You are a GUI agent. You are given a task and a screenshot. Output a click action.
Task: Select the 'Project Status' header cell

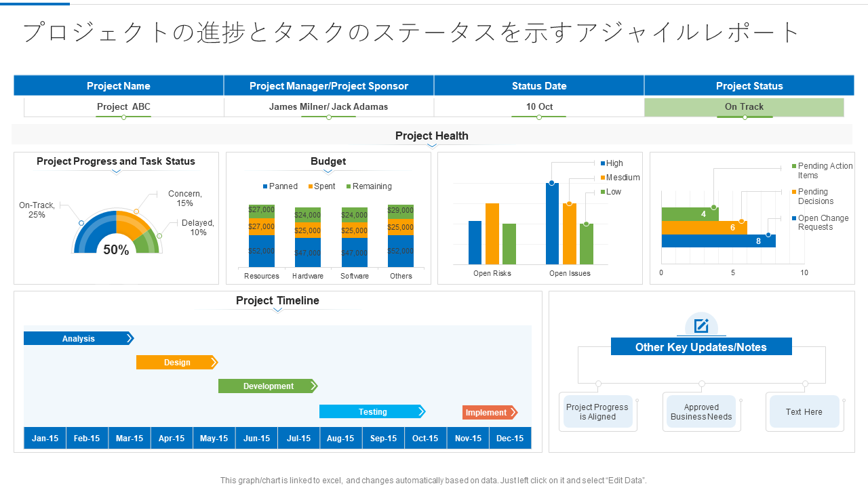749,85
